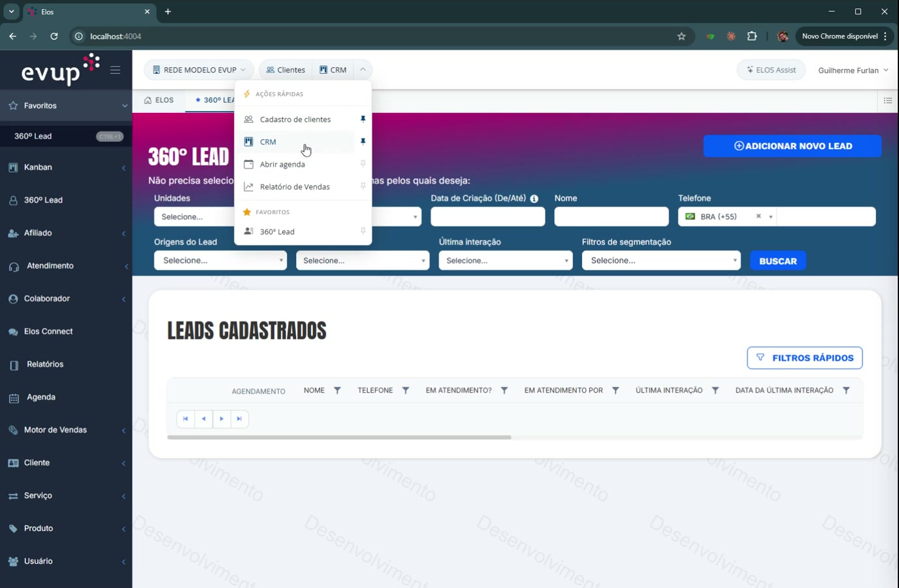Switch to the ELOS tab
The image size is (899, 588).
tap(159, 100)
